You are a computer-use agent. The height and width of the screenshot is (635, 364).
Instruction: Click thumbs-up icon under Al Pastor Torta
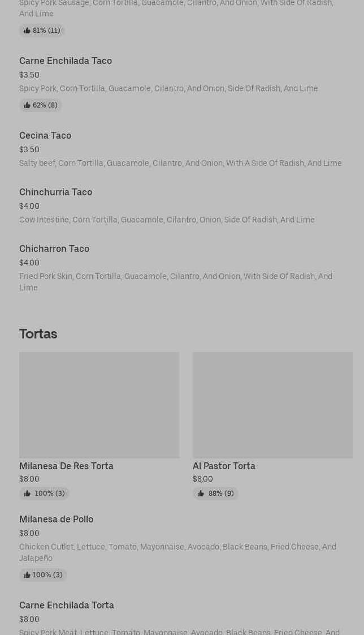point(201,494)
